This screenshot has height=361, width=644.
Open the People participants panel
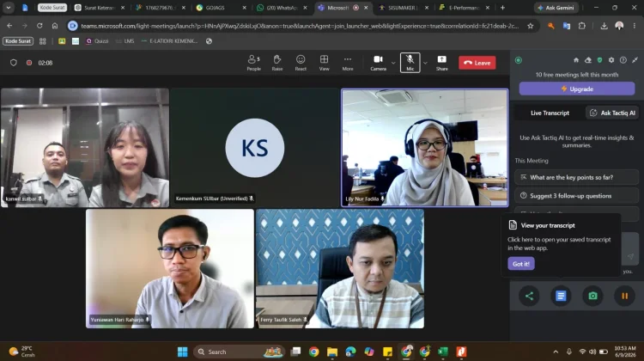coord(254,63)
